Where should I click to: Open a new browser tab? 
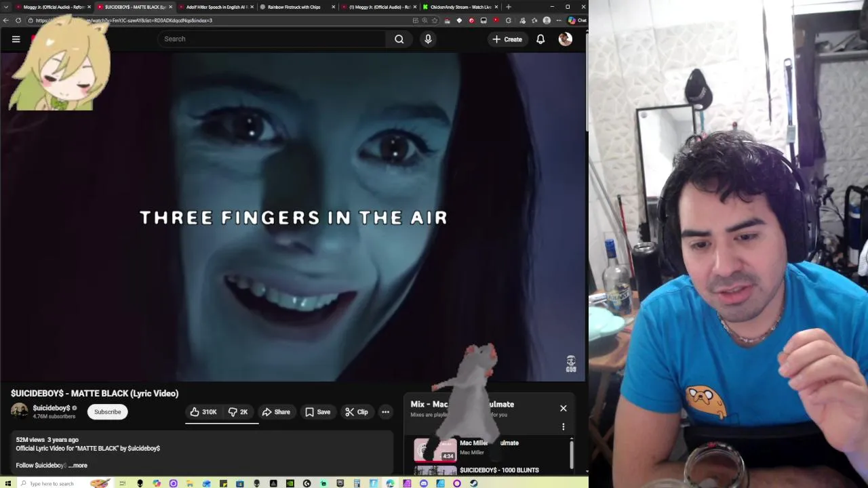(x=509, y=7)
